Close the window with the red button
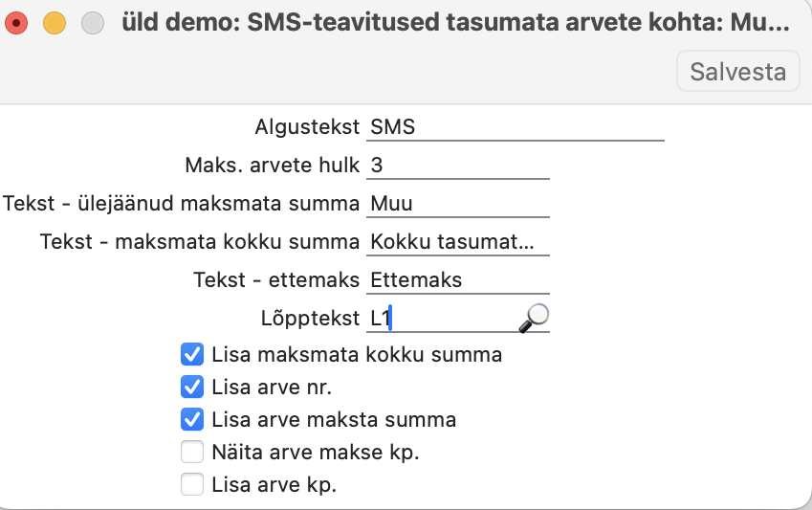 coord(17,23)
